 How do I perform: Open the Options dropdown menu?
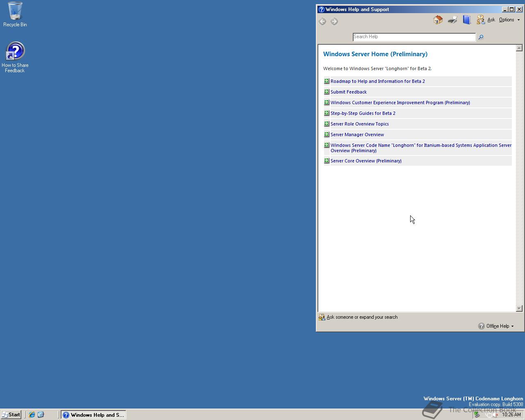[x=509, y=20]
